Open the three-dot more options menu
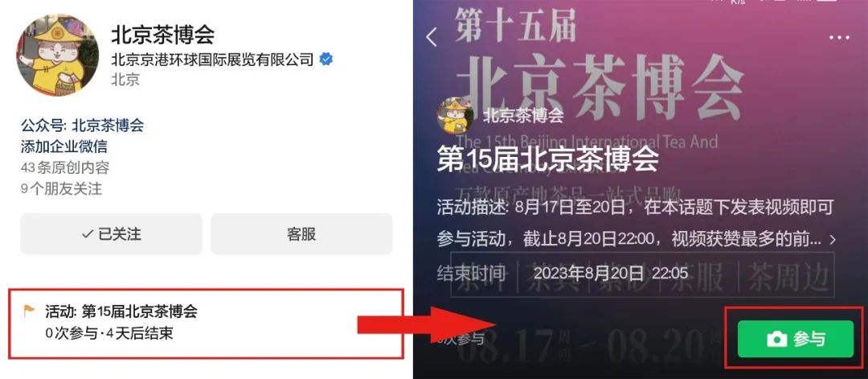The height and width of the screenshot is (379, 868). (x=839, y=38)
